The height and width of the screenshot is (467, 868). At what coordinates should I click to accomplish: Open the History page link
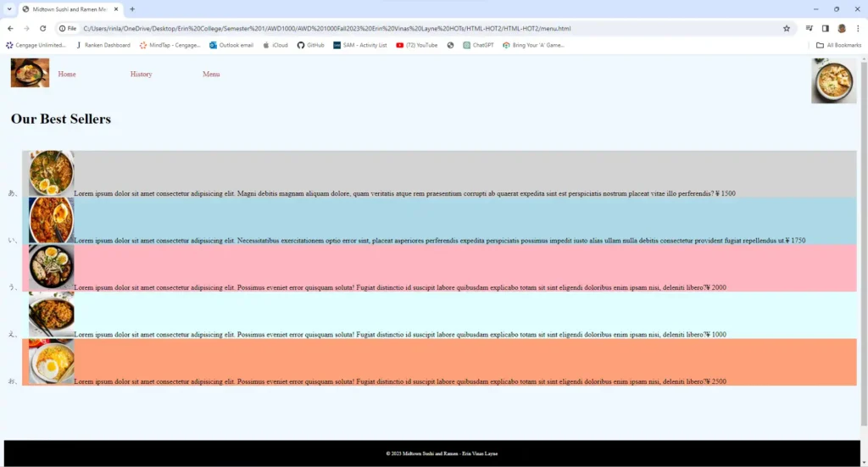pyautogui.click(x=142, y=74)
